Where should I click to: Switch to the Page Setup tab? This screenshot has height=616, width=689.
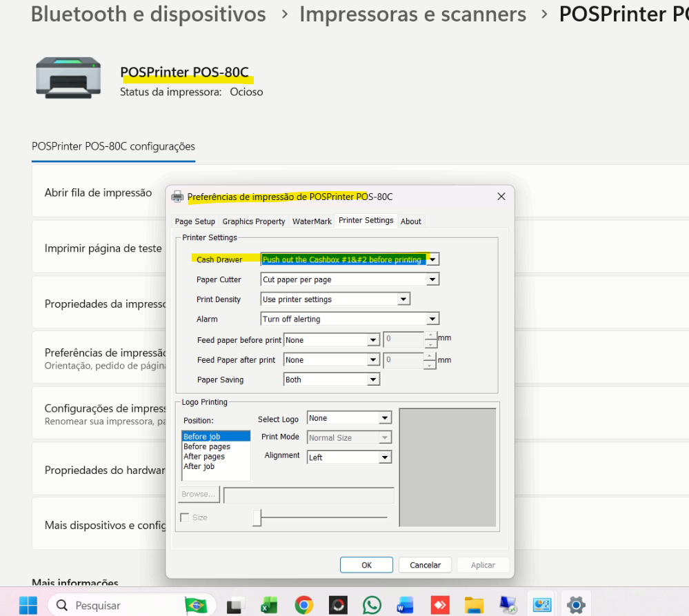point(194,221)
